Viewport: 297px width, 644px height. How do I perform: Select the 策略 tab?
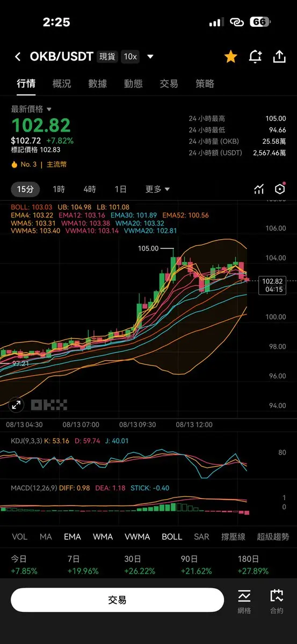205,84
